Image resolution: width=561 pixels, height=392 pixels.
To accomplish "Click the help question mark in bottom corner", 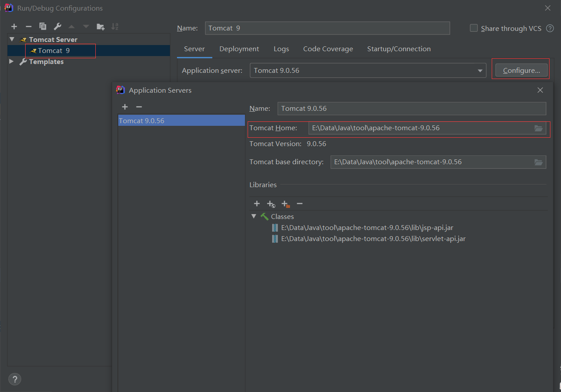I will click(15, 379).
